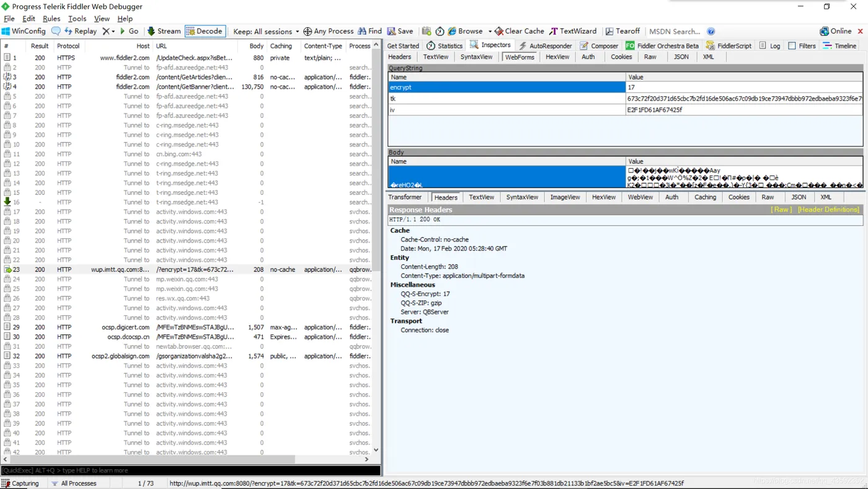Save the sessions with Save button
This screenshot has height=489, width=868.
(x=401, y=31)
